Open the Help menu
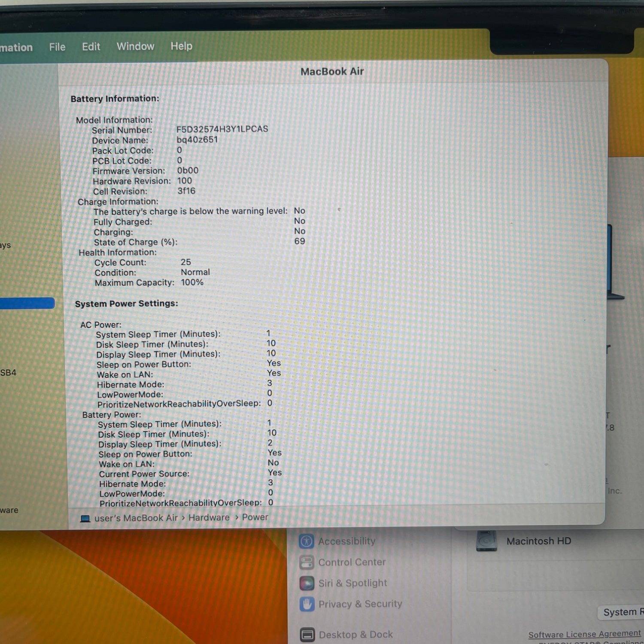The image size is (644, 644). [181, 46]
